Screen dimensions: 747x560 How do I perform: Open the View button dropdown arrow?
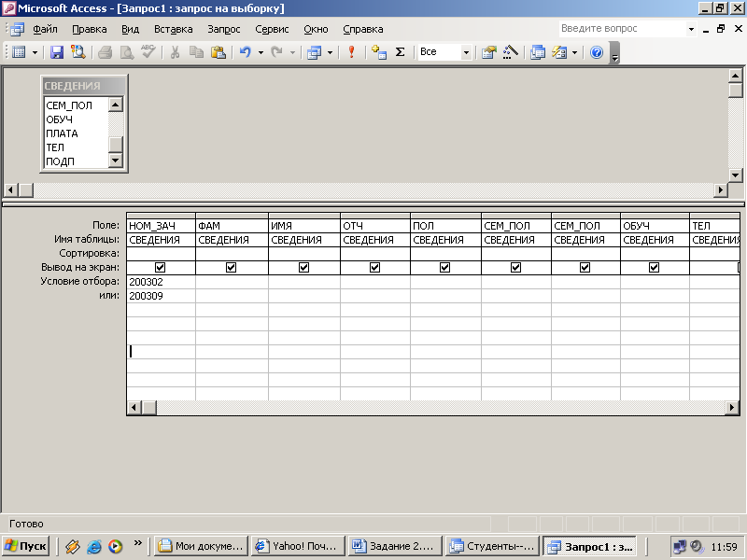click(35, 52)
